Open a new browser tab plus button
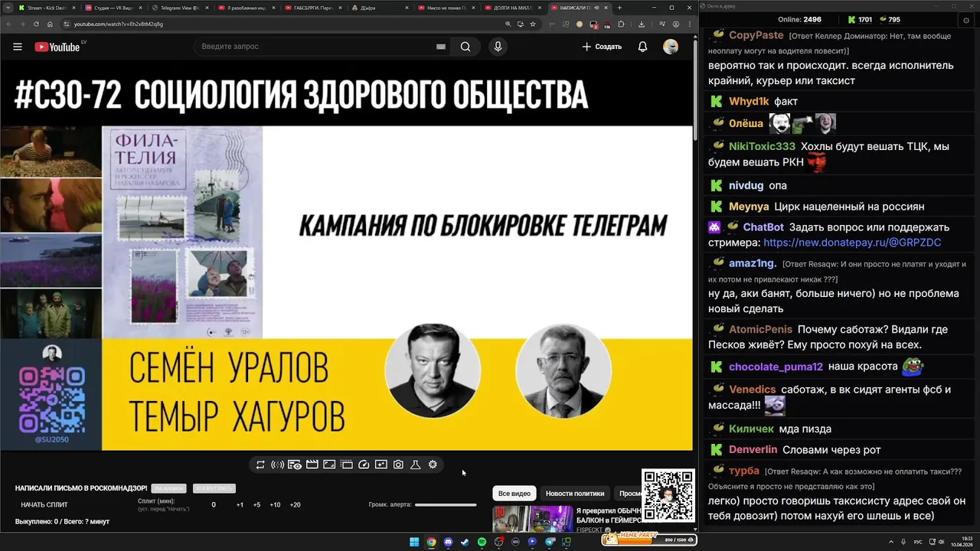This screenshot has height=551, width=980. (x=618, y=8)
